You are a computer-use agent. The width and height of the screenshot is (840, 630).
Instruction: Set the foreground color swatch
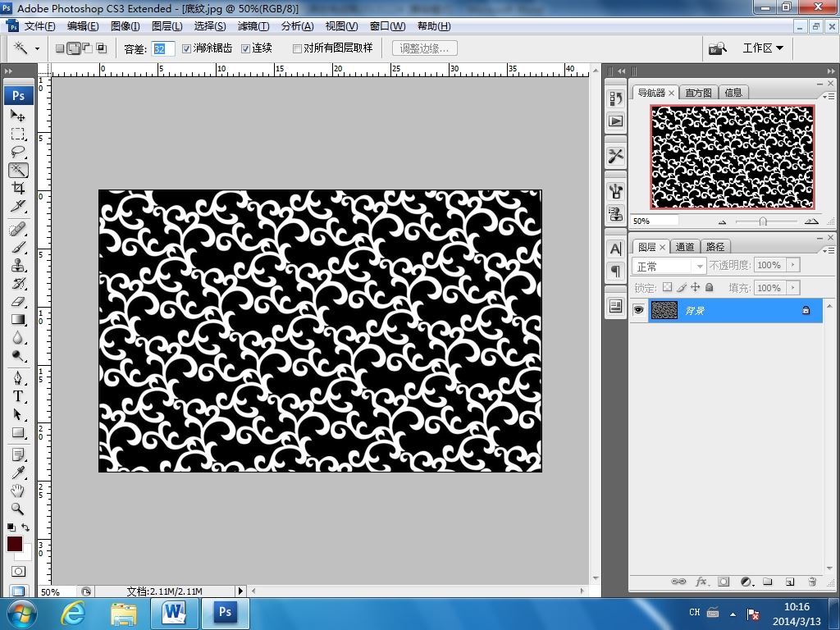15,544
